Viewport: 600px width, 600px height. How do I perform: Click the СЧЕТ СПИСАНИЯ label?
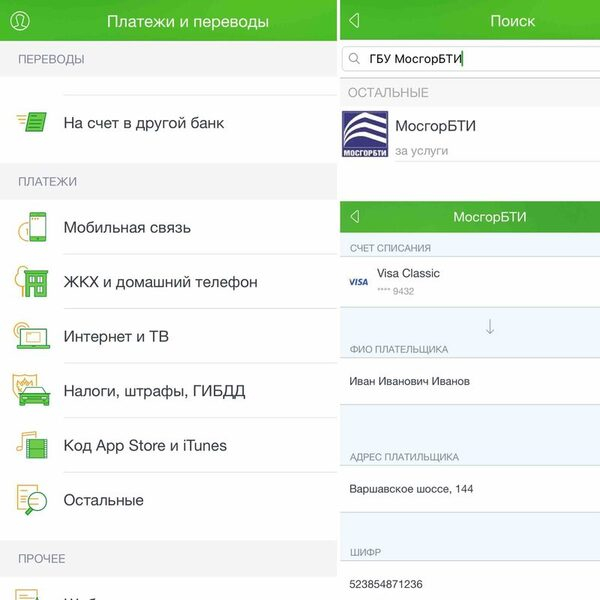coord(390,248)
